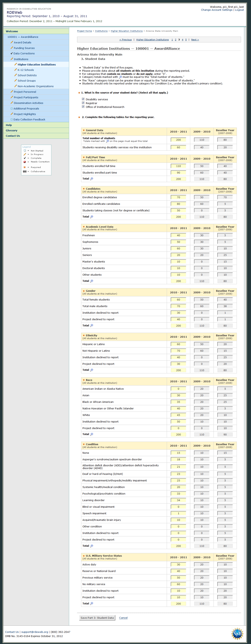Click magnifier icon beside Candidates Total
Image resolution: width=251 pixels, height=644 pixels.
(92, 217)
